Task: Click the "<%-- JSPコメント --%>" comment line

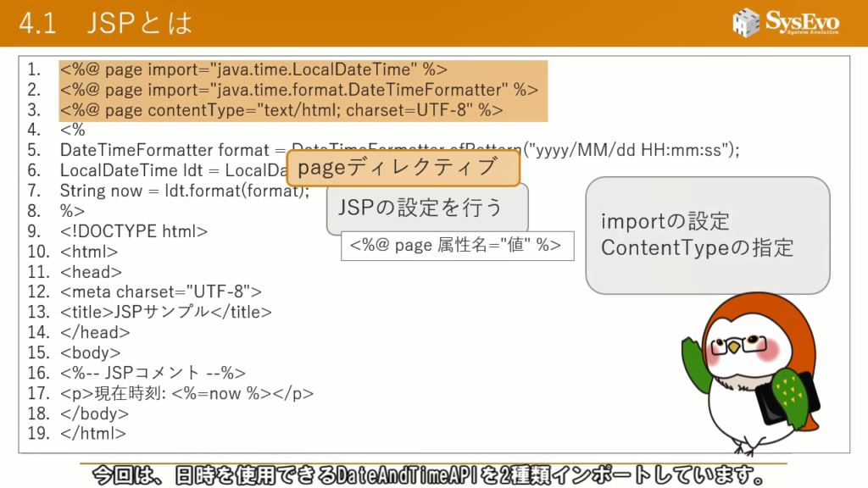Action: [x=153, y=373]
